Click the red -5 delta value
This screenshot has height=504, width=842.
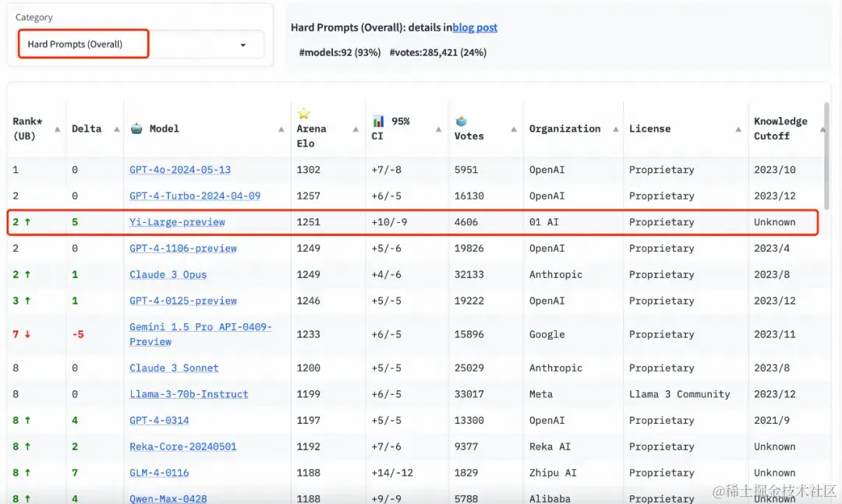pos(78,334)
